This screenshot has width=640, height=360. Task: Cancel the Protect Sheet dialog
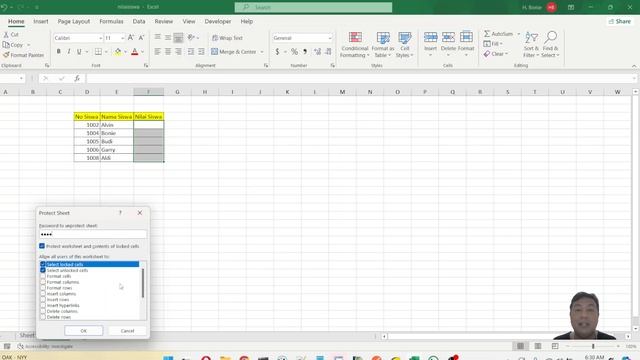[x=127, y=331]
